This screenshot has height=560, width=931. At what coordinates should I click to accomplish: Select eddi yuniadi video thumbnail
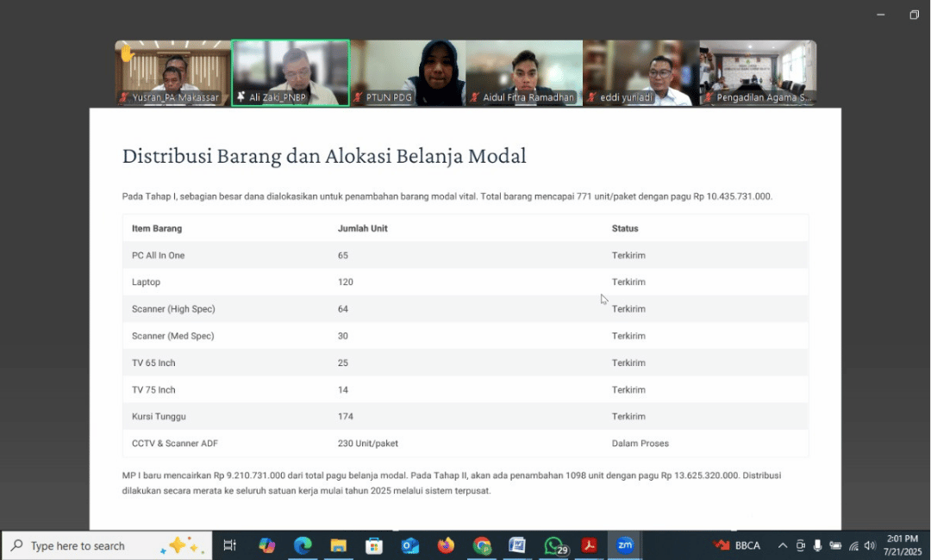pyautogui.click(x=641, y=73)
